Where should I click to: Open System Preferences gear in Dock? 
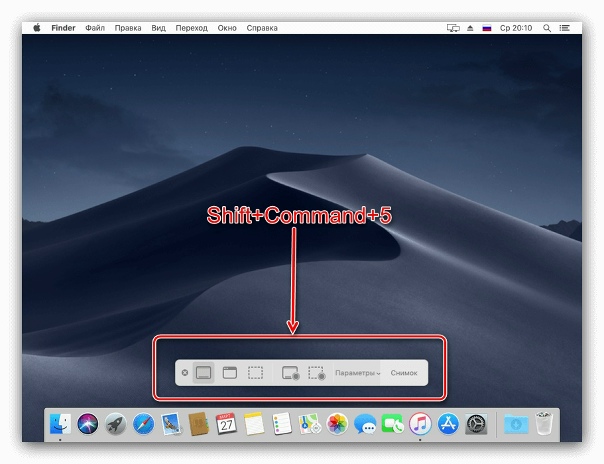coord(476,424)
